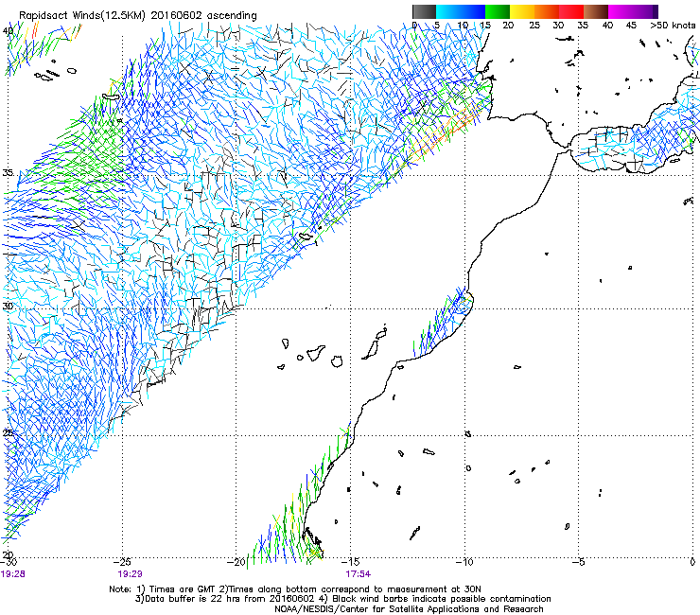The width and height of the screenshot is (700, 615).
Task: Pick the magenta-purple 40-50 knots legend swatch
Action: (x=633, y=11)
